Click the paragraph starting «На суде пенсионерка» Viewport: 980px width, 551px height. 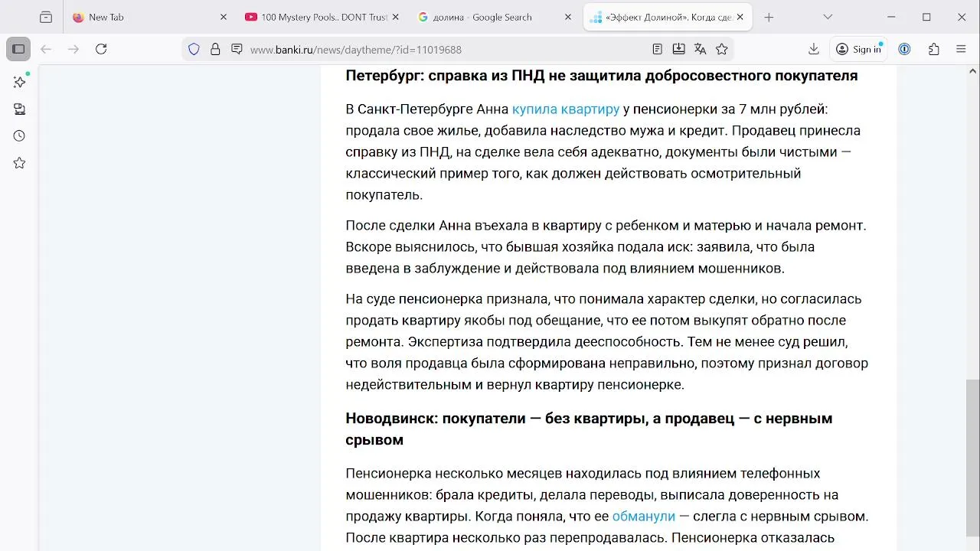[607, 341]
